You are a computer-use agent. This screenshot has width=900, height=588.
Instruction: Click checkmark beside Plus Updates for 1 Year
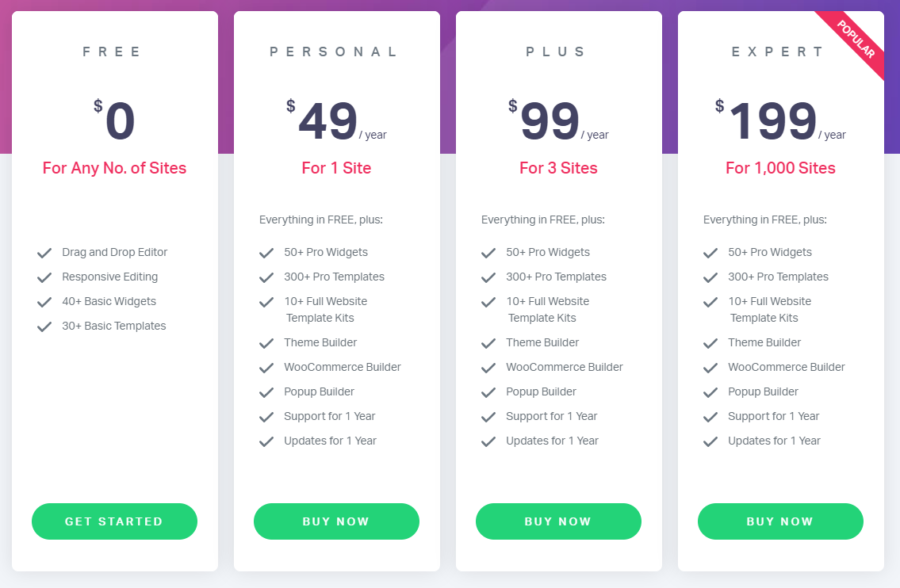(x=488, y=441)
